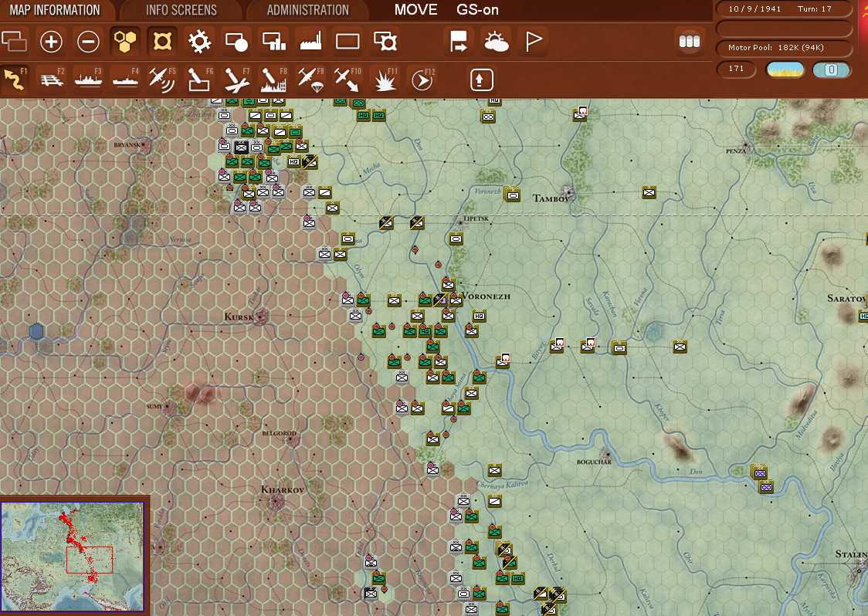
Task: Open the MOVE mode dropdown
Action: (415, 10)
